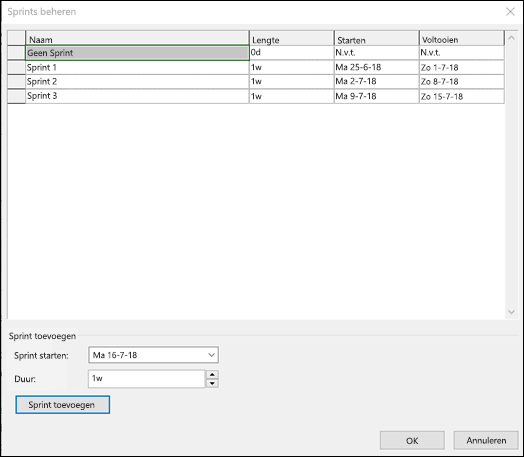This screenshot has width=524, height=457.
Task: Click the Voltooien column header
Action: 462,38
